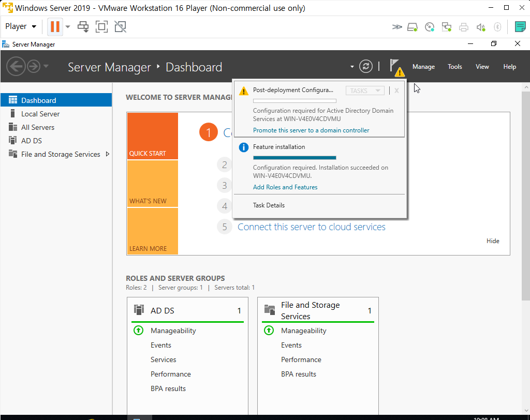530x420 pixels.
Task: Open the Tools menu
Action: 454,67
